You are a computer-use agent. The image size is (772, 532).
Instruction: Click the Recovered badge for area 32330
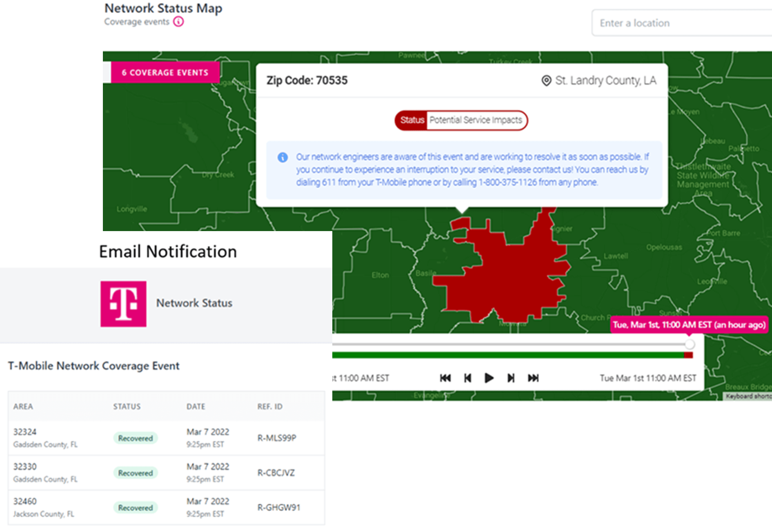[135, 473]
